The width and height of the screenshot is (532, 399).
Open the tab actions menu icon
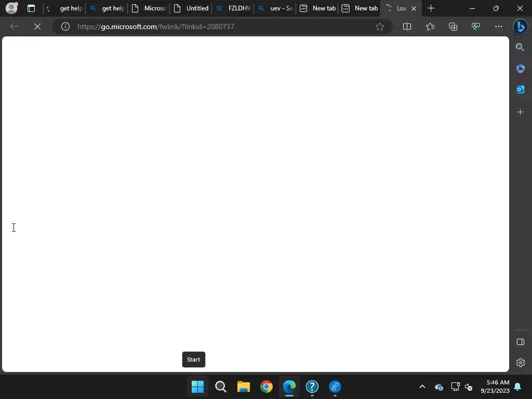(31, 8)
